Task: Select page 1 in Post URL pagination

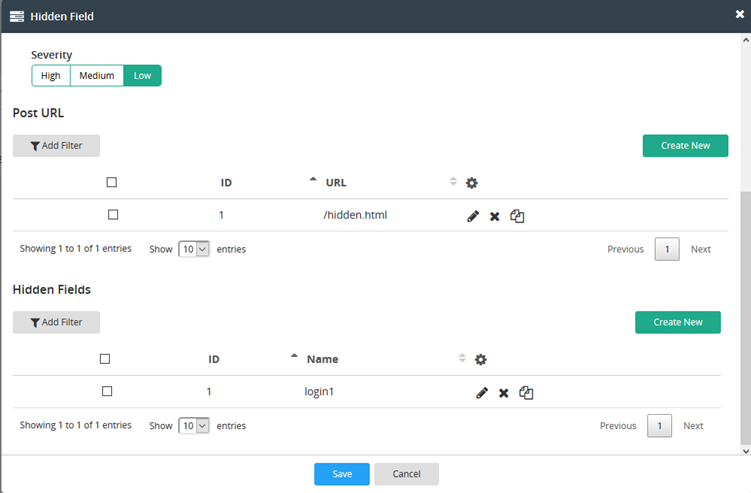Action: click(x=667, y=249)
